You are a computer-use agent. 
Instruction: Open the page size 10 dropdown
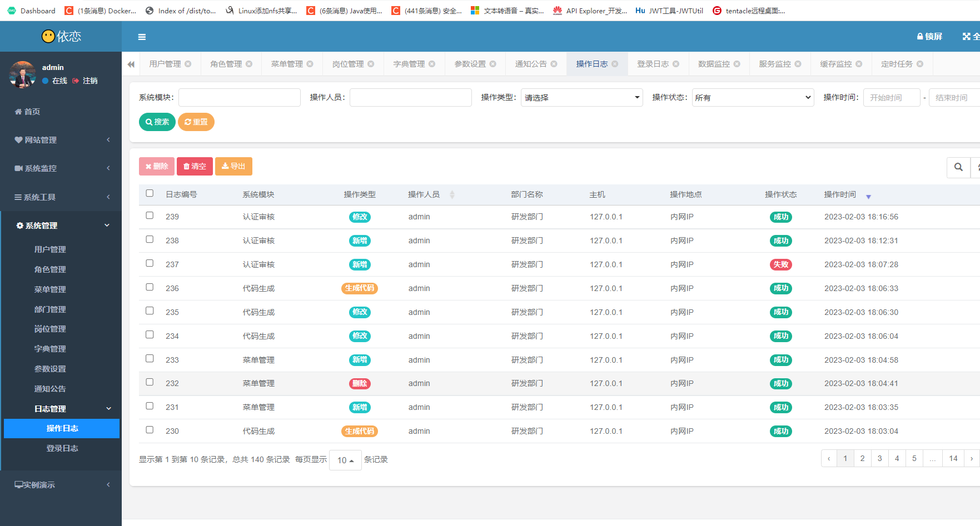[345, 460]
